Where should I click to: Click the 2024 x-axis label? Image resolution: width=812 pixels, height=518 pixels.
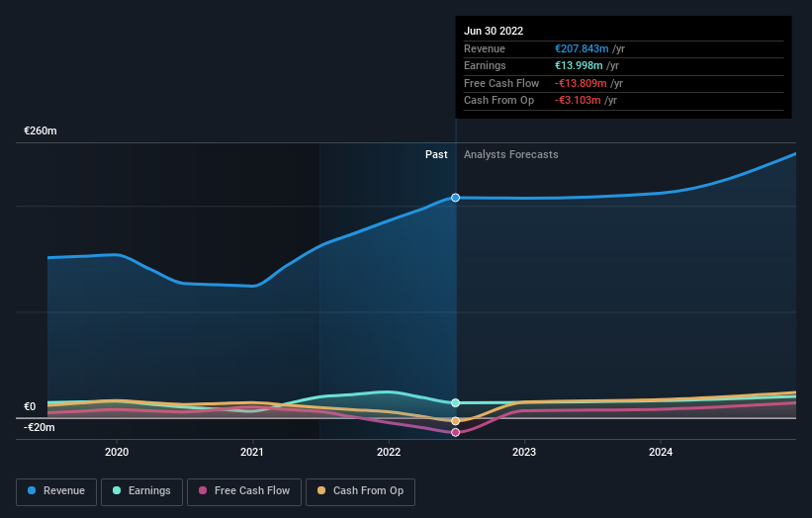pos(661,452)
